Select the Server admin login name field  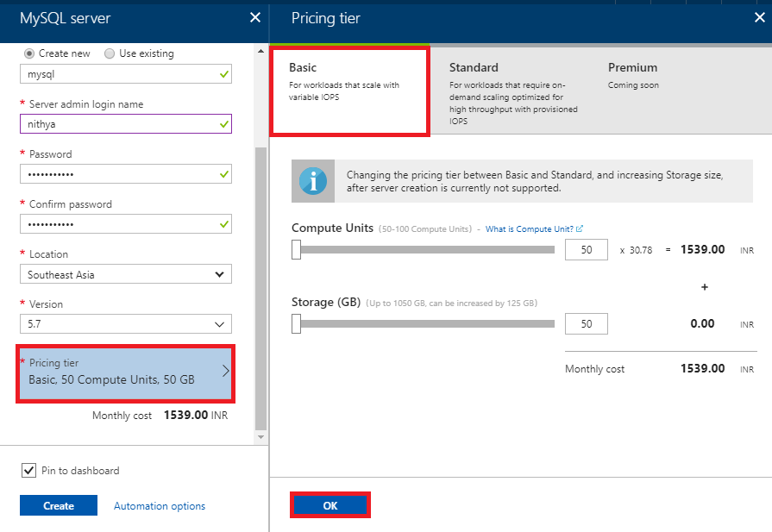click(125, 123)
